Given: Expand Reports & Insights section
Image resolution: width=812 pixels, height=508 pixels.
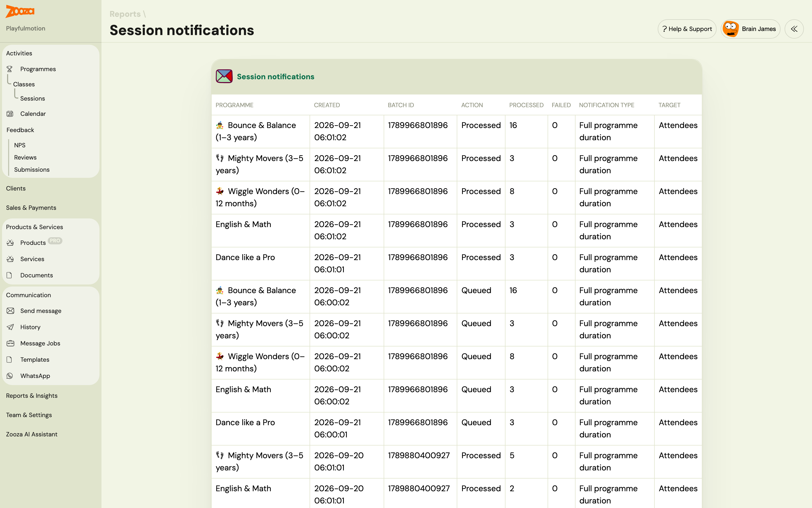Looking at the screenshot, I should (x=32, y=395).
